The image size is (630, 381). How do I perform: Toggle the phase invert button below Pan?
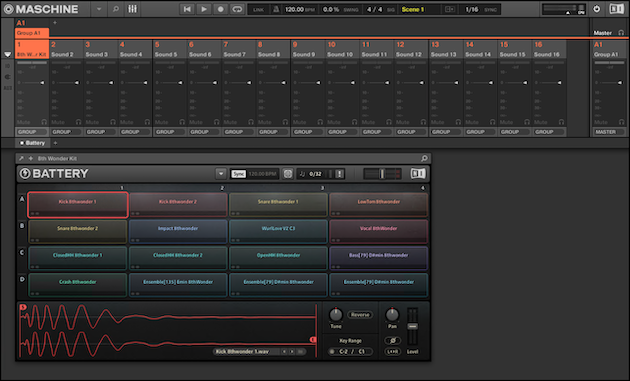(x=393, y=340)
